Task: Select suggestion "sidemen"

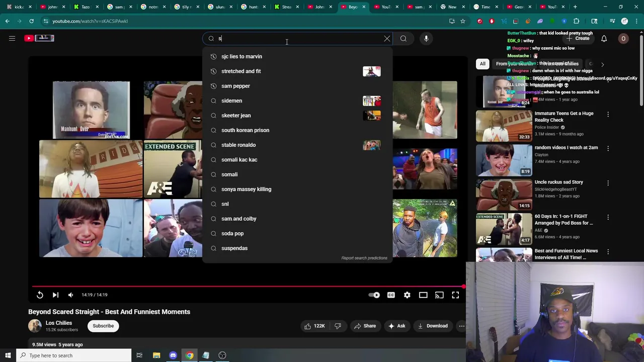Action: [x=297, y=101]
